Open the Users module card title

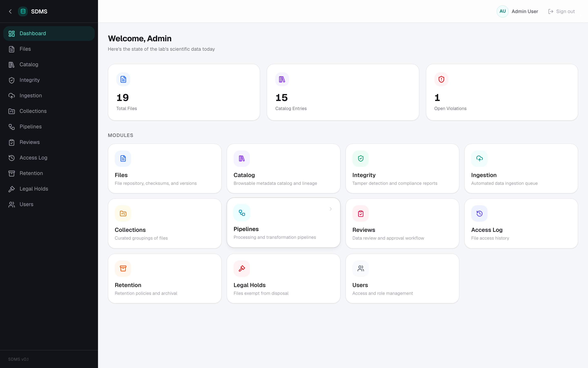tap(360, 285)
